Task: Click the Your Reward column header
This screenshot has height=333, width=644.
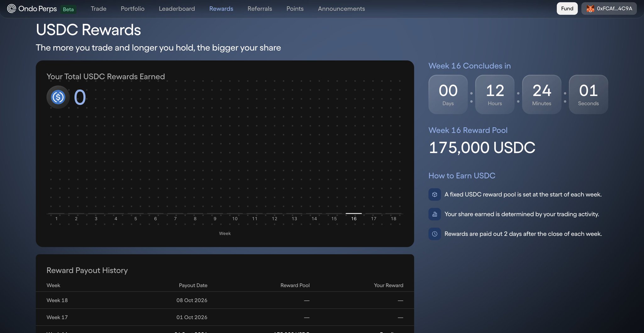Action: pos(388,285)
